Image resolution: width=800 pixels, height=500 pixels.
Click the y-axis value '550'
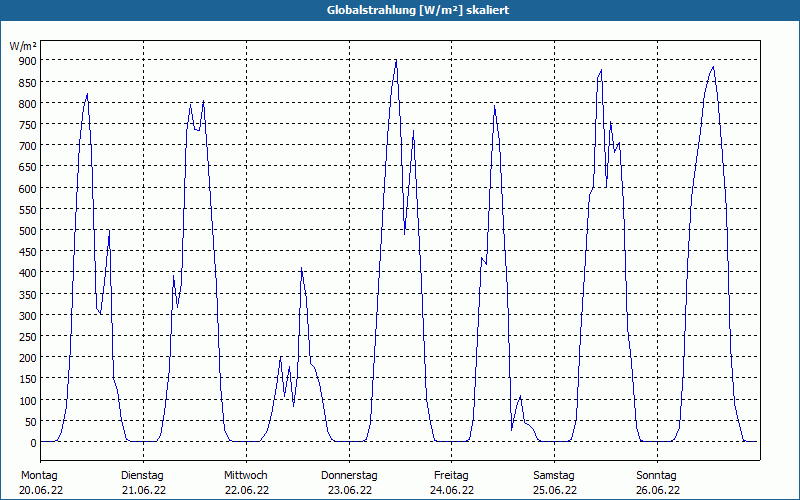tap(28, 210)
